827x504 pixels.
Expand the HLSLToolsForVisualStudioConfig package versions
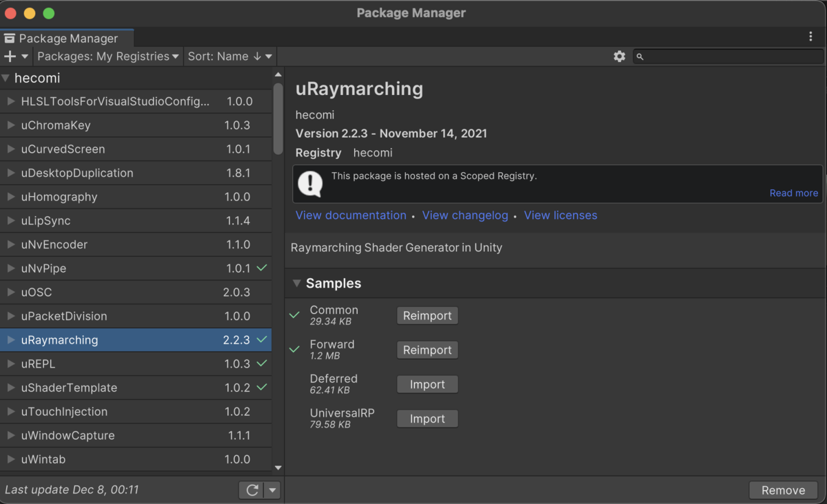11,101
